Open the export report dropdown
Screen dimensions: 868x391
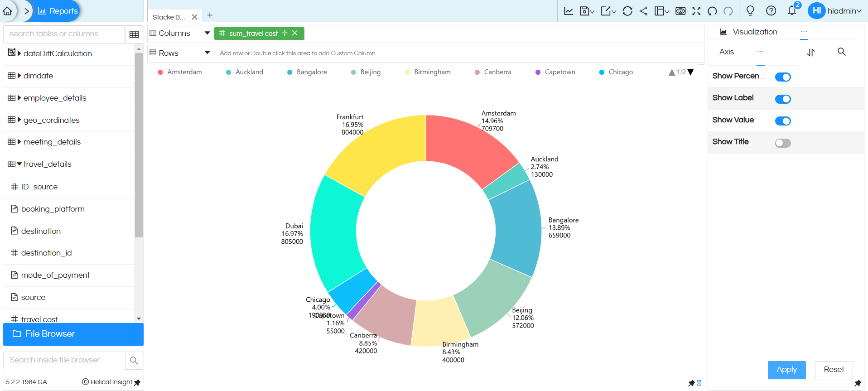pyautogui.click(x=608, y=11)
